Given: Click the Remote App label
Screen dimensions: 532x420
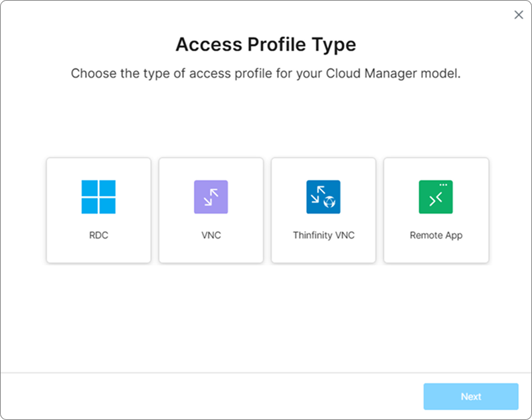Looking at the screenshot, I should (x=436, y=235).
